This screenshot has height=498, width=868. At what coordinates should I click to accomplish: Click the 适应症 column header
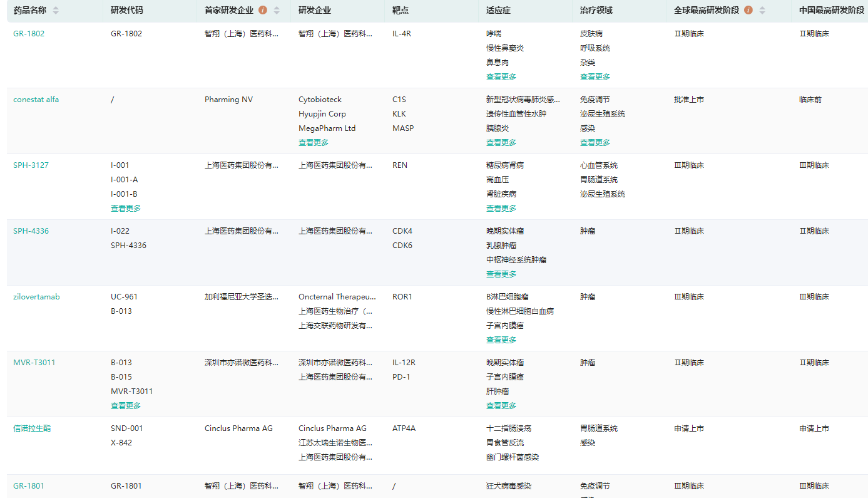499,11
